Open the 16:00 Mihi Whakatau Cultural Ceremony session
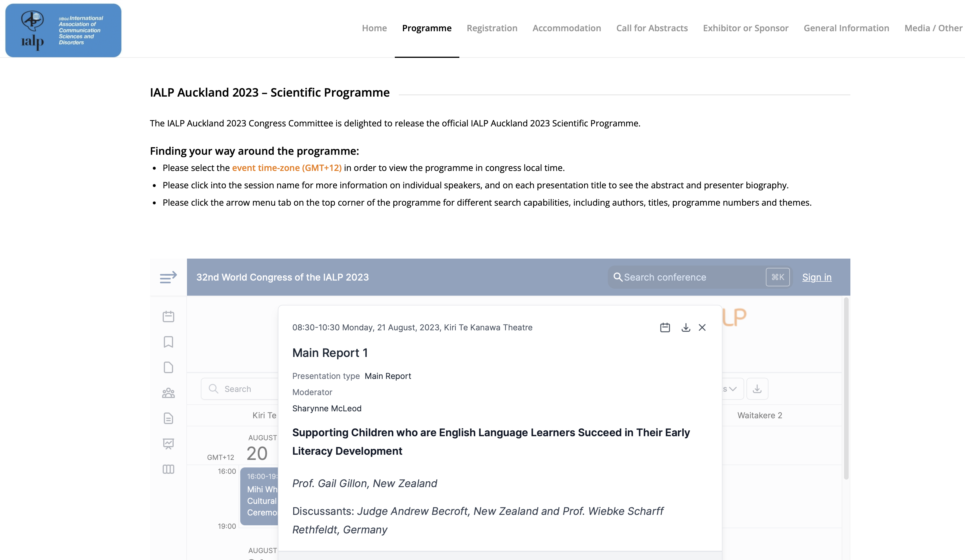965x560 pixels. coord(259,496)
